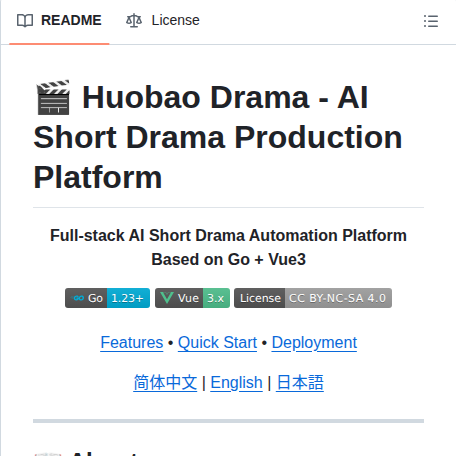Click the License CC BY-NC-SA 4.0 badge

[313, 298]
